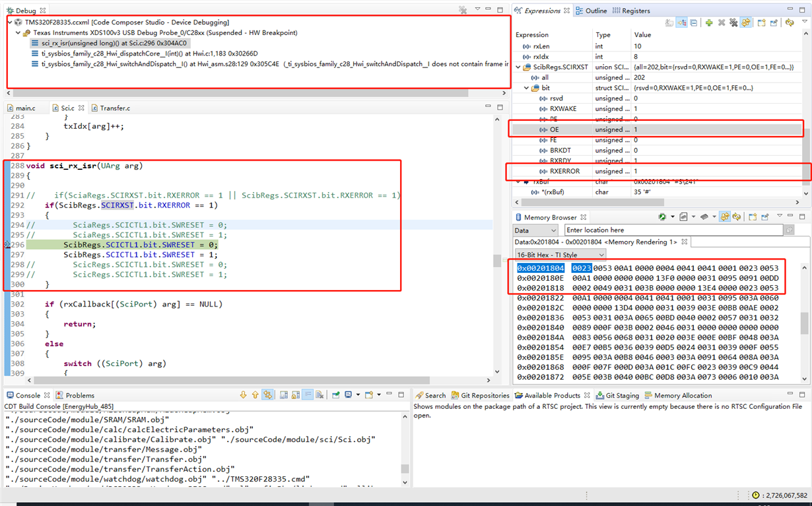Click the Clear Console icon
Viewport: 812px width, 506px height.
pyautogui.click(x=320, y=395)
